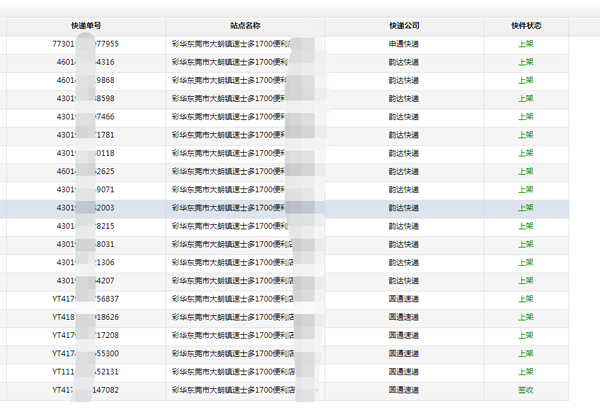600x414 pixels.
Task: Click 上架 status in the row ending 9868
Action: (x=526, y=80)
